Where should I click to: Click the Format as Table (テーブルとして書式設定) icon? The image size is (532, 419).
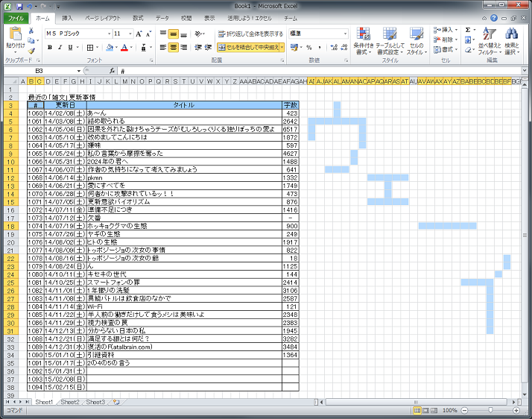(390, 42)
